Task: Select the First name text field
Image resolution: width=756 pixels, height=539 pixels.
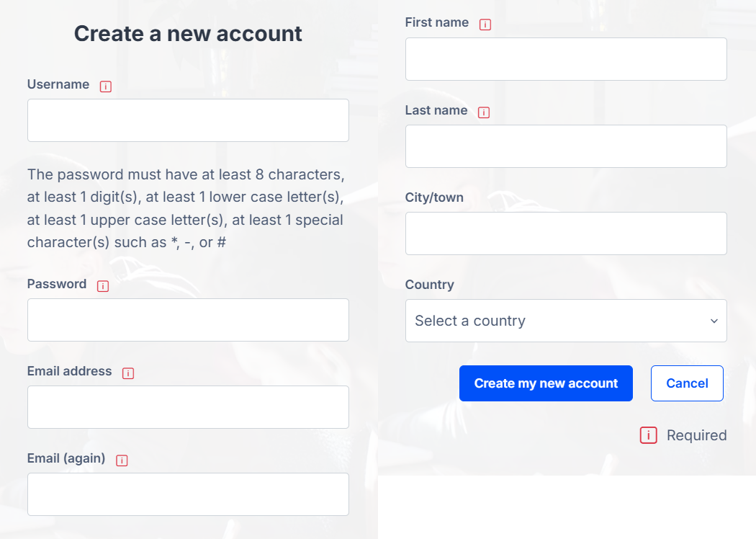Action: [x=565, y=59]
